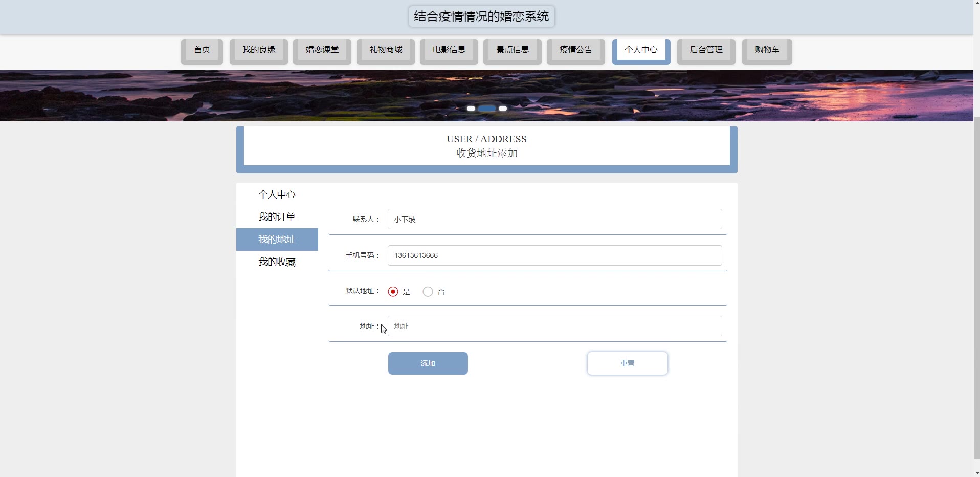Click the banner image
The width and height of the screenshot is (980, 477).
486,96
